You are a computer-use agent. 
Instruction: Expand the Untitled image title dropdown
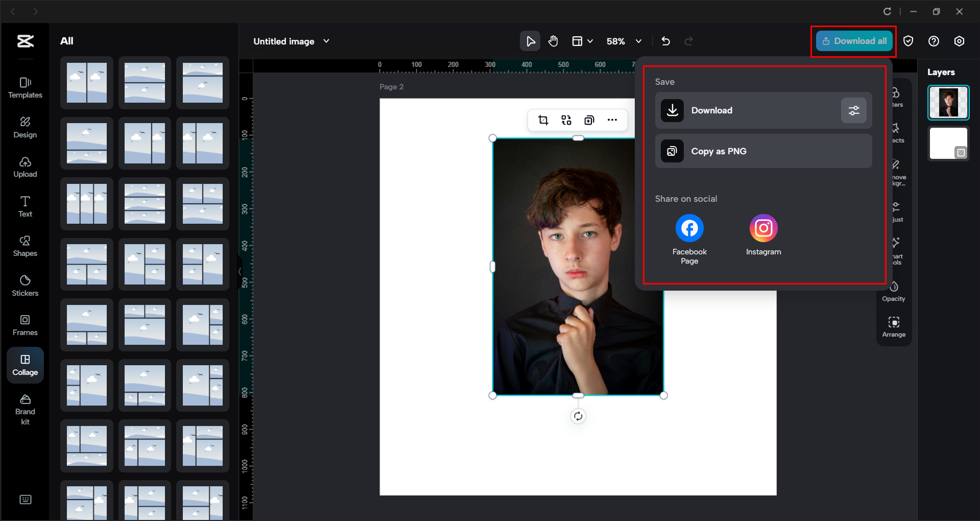[327, 41]
